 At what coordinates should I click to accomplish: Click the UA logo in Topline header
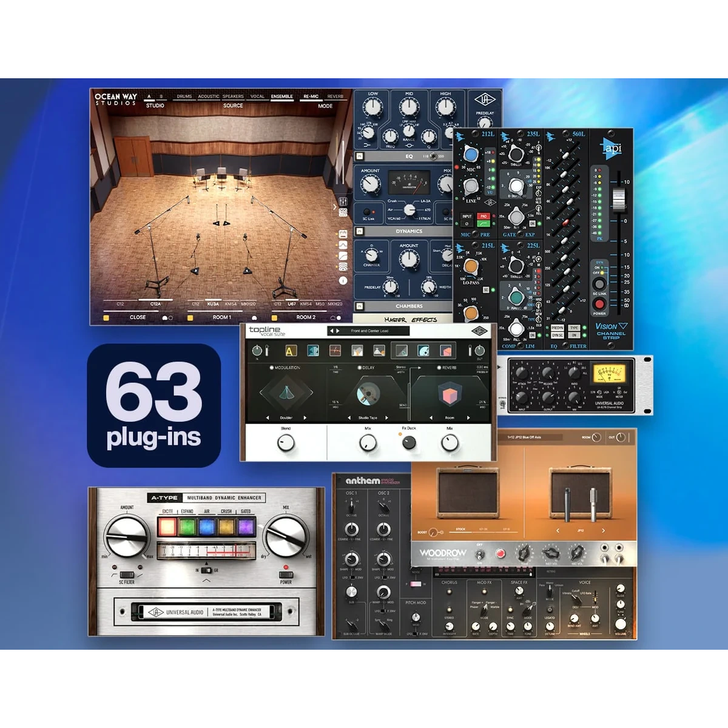tap(480, 331)
